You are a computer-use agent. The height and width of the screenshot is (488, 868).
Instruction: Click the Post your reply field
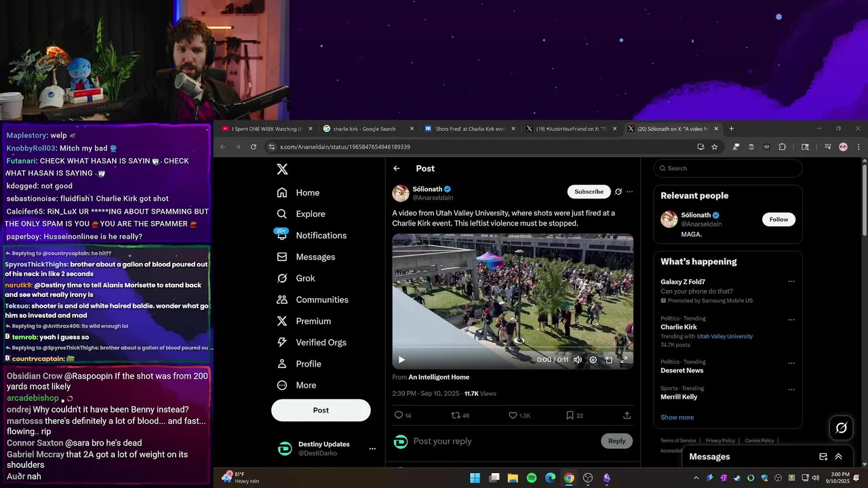[x=505, y=441]
